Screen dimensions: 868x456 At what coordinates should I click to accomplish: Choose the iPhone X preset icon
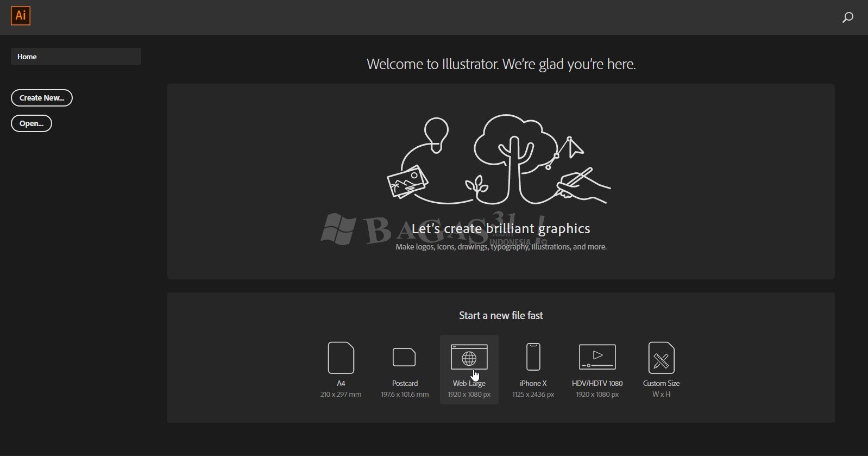point(533,357)
